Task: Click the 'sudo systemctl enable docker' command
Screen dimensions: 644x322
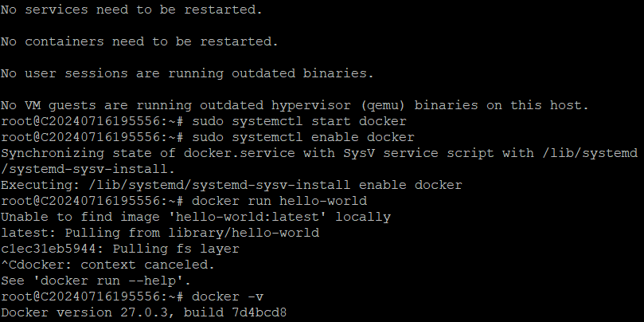Action: click(x=303, y=137)
